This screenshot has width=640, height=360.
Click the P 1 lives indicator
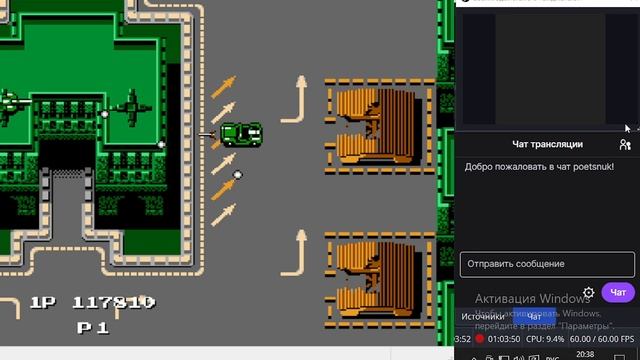point(93,328)
